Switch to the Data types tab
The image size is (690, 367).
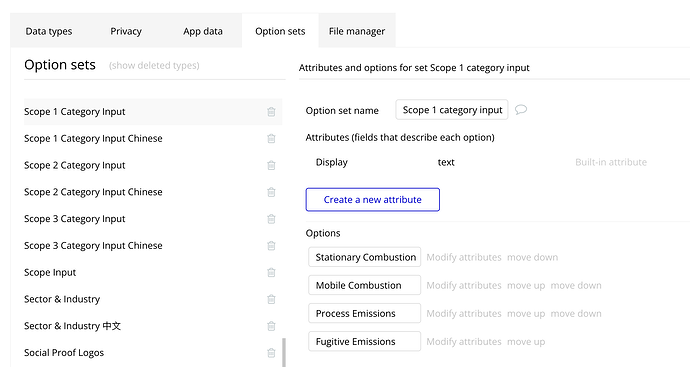coord(49,31)
